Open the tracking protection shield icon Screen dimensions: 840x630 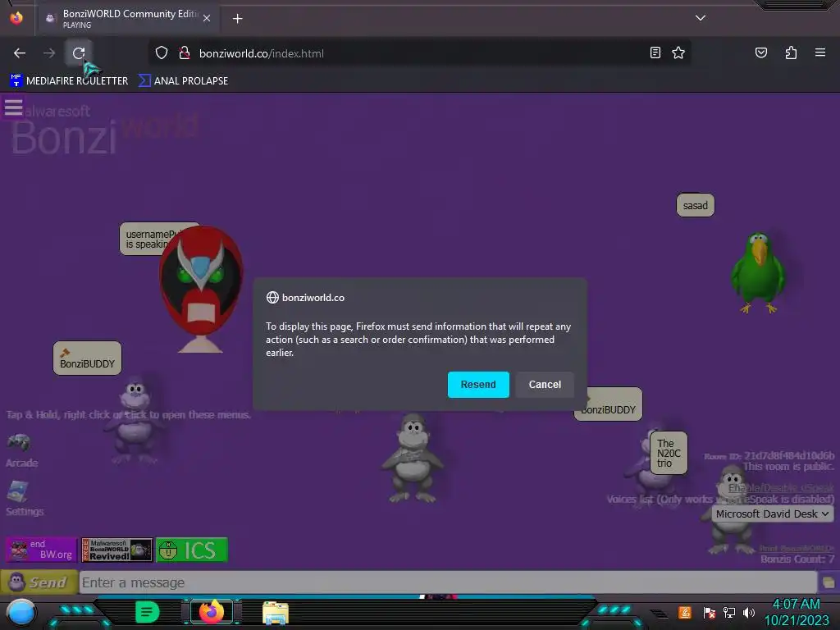click(x=162, y=53)
